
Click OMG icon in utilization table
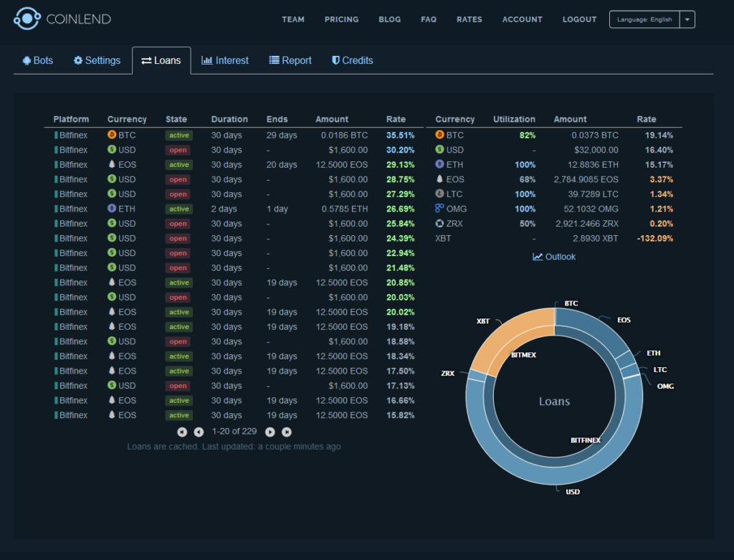pos(439,209)
